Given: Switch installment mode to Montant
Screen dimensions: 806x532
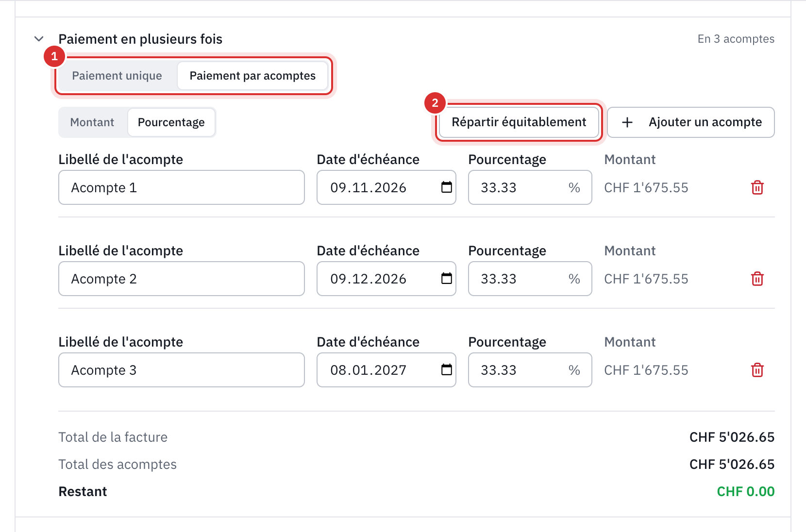Looking at the screenshot, I should click(92, 122).
